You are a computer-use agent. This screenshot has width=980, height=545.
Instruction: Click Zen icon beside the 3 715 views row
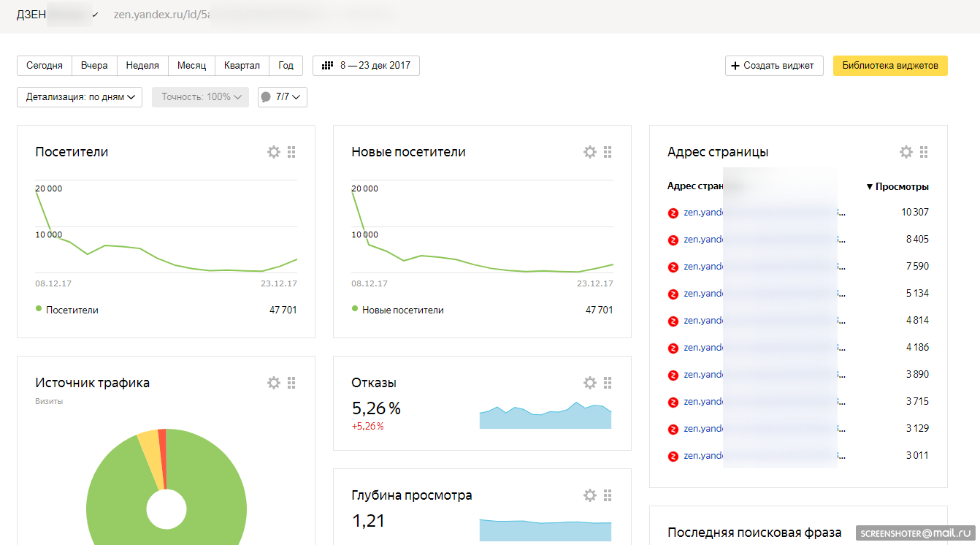click(673, 403)
